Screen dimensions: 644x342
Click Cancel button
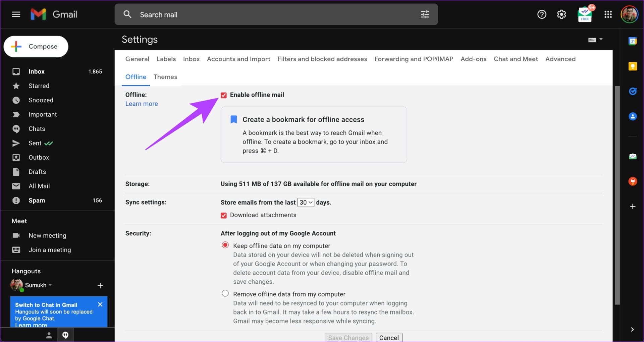click(x=389, y=337)
